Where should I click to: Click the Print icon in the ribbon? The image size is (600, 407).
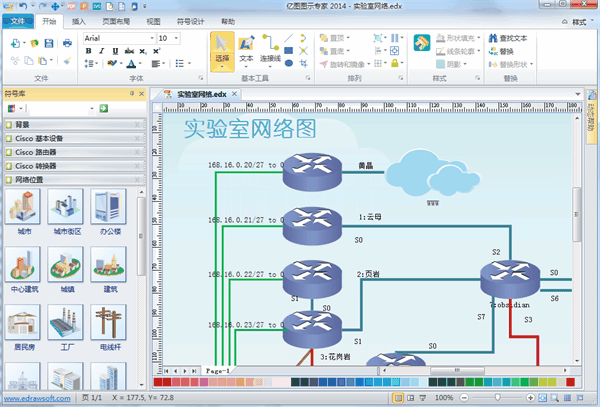tap(67, 43)
